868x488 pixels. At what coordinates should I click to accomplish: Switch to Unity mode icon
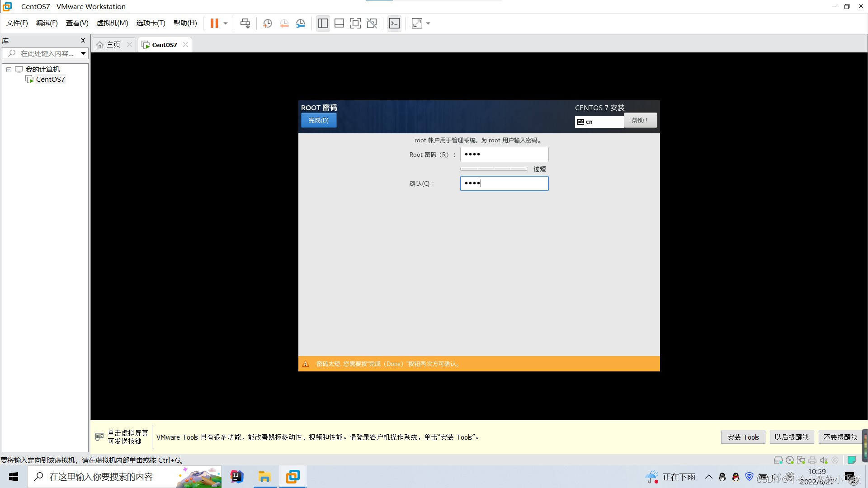click(x=372, y=23)
